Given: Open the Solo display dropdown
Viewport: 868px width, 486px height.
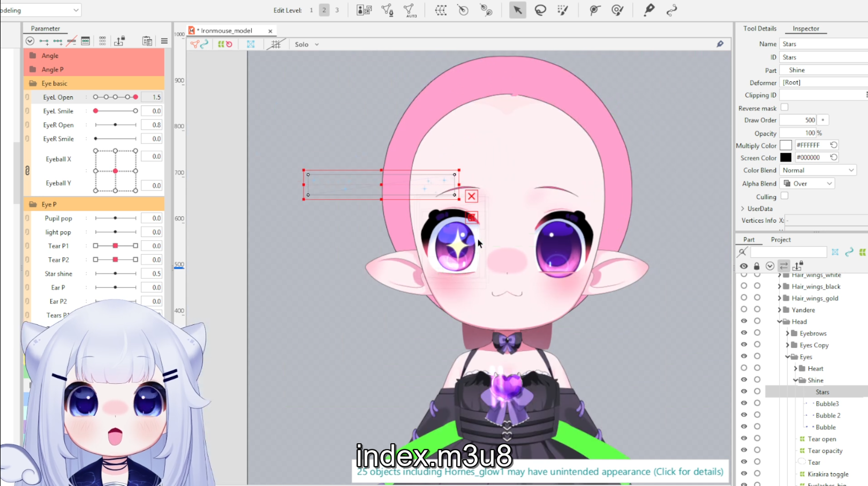Looking at the screenshot, I should click(x=307, y=44).
